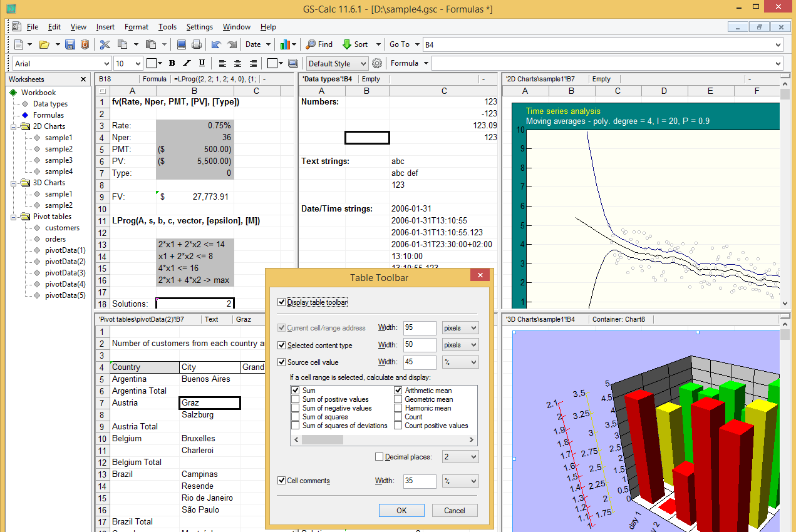Align text right

[253, 63]
